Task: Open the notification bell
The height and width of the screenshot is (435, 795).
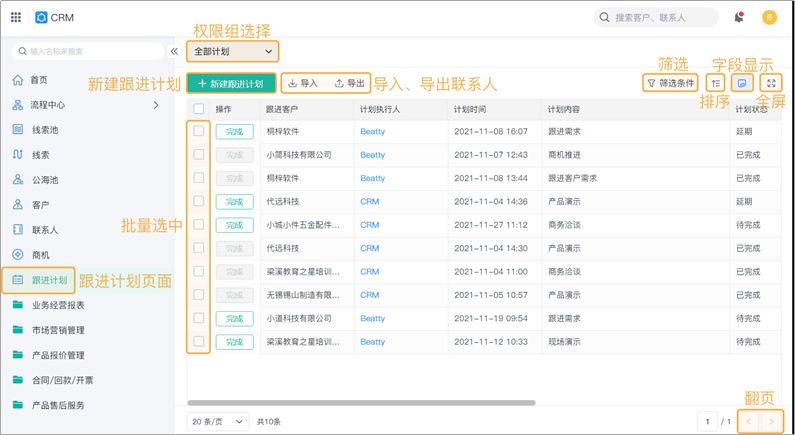Action: click(739, 17)
